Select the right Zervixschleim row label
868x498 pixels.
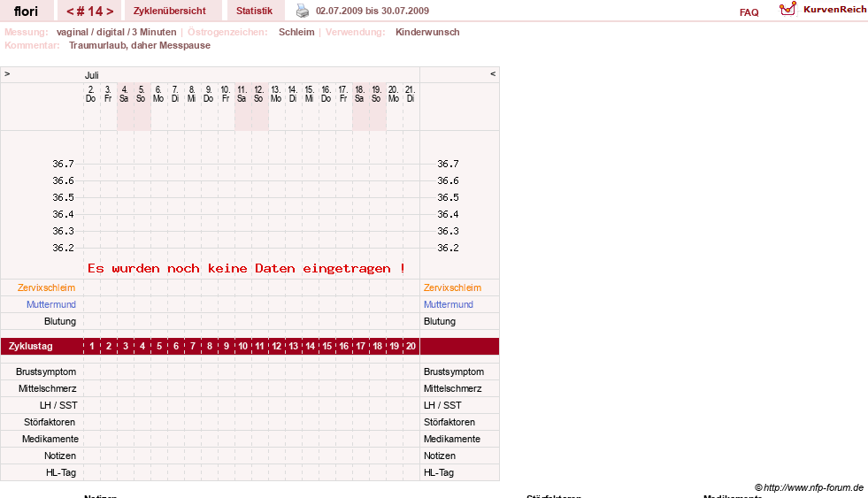click(x=452, y=287)
